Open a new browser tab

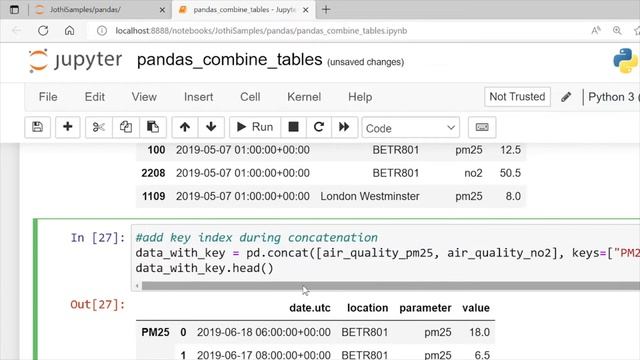pyautogui.click(x=326, y=10)
